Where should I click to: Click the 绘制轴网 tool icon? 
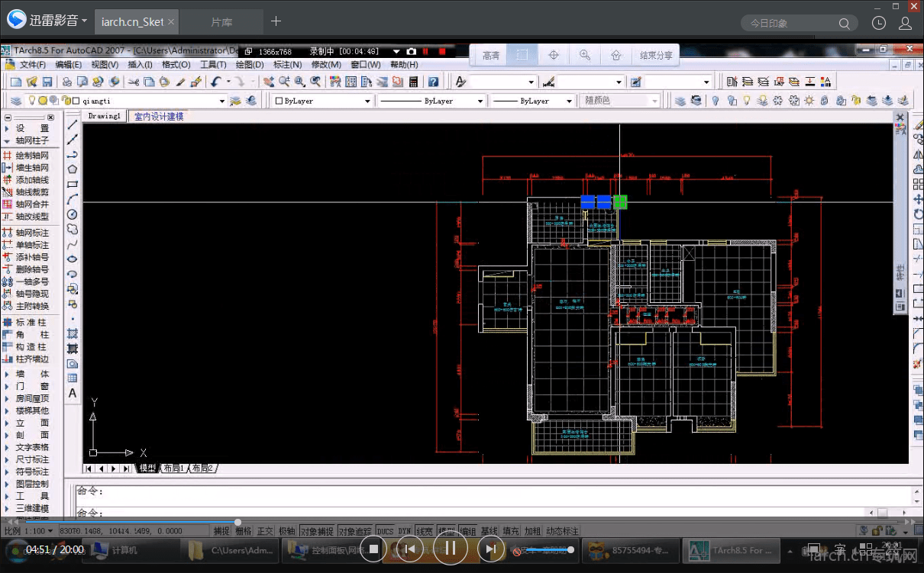(8, 156)
